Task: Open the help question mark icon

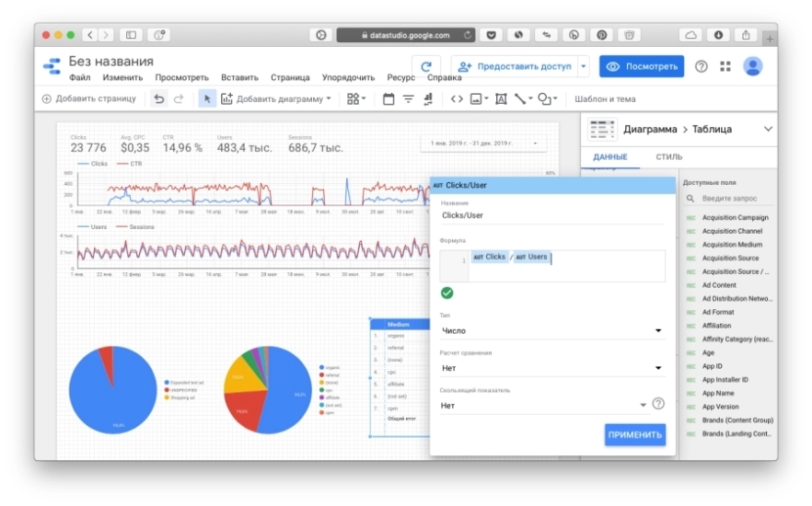Action: pyautogui.click(x=701, y=67)
